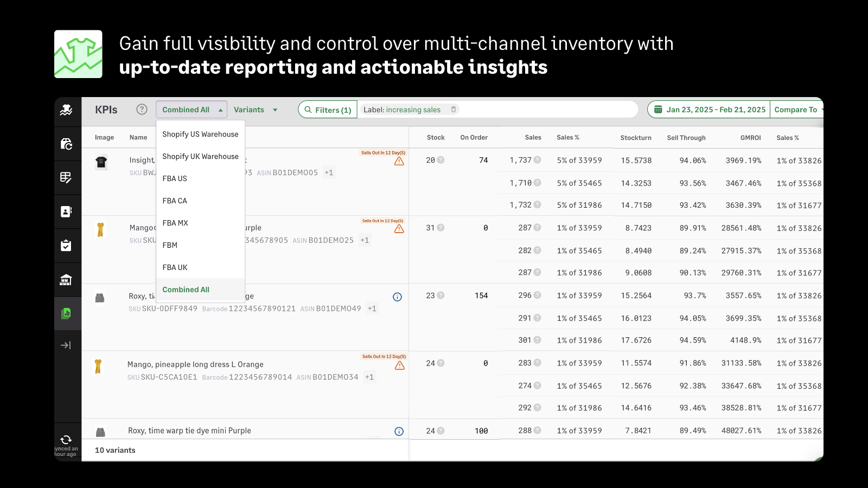The height and width of the screenshot is (488, 868).
Task: Delete the 'increasing sales' label via trash icon
Action: click(454, 109)
